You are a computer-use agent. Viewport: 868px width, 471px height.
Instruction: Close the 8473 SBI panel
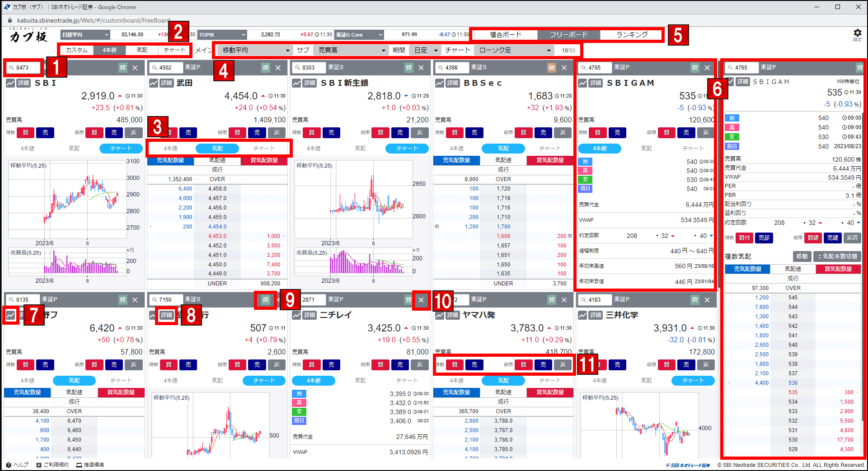click(135, 68)
